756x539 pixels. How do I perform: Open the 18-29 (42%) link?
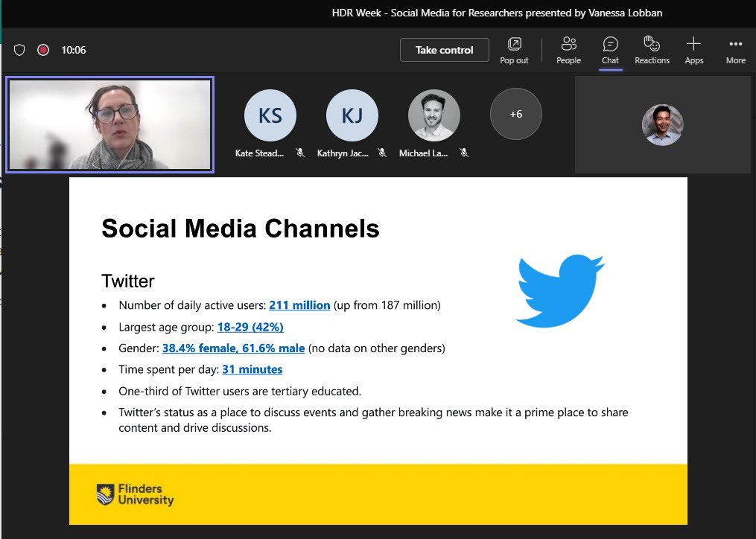click(250, 327)
